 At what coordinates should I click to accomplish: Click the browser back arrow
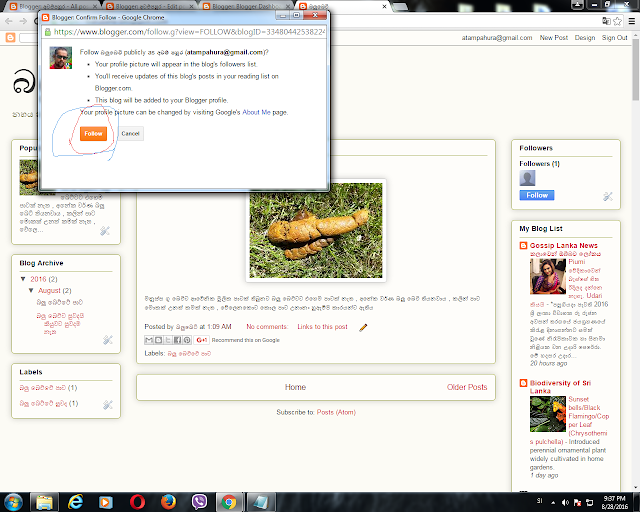click(x=9, y=21)
